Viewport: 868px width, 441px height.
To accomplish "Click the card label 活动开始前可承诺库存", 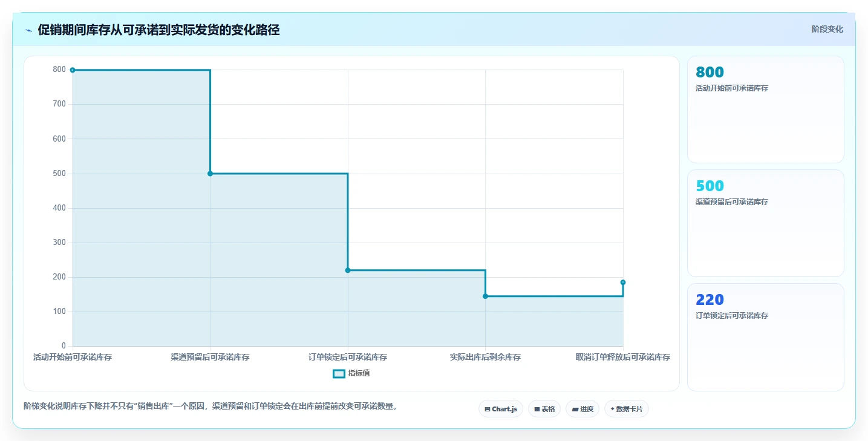I will [x=732, y=88].
